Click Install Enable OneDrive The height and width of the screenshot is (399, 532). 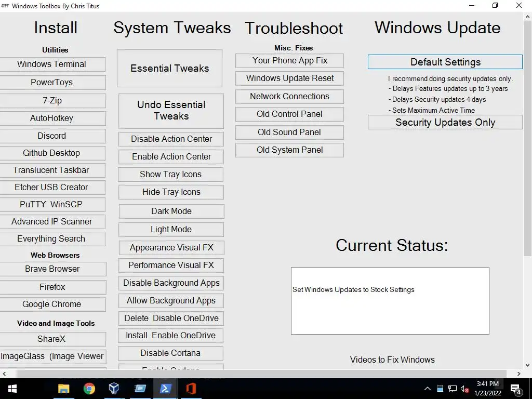[x=170, y=335]
